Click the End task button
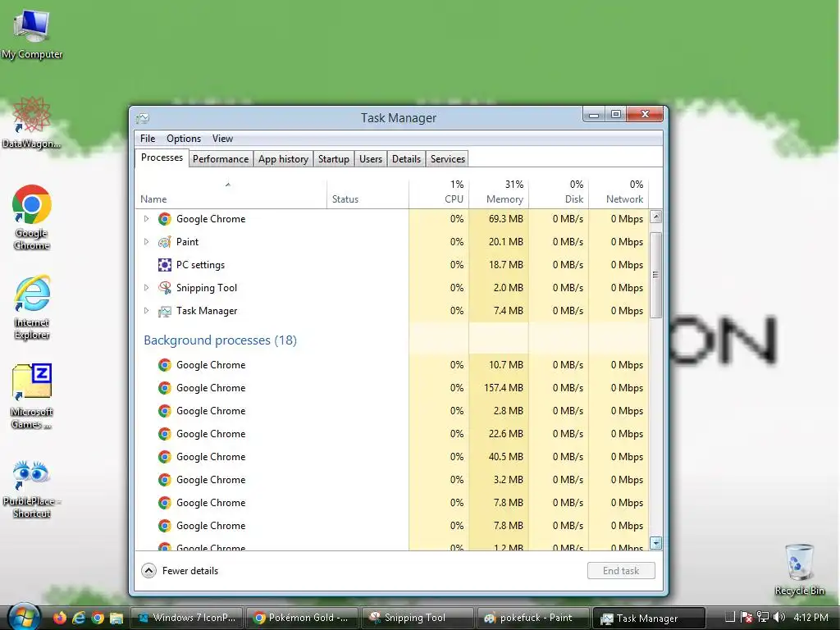Screen dimensions: 840x630 [621, 571]
